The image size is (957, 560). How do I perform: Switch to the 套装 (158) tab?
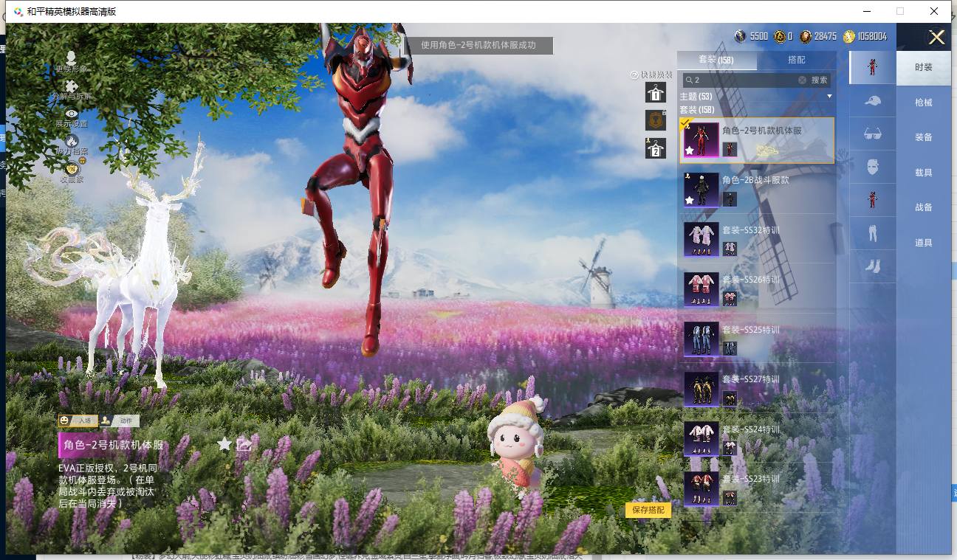point(716,60)
